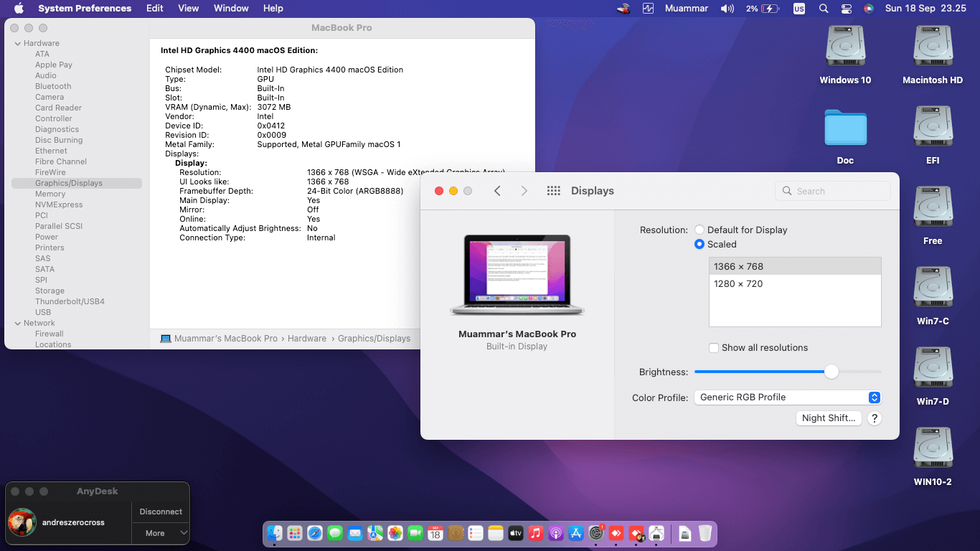980x551 pixels.
Task: Open the Edit menu
Action: point(155,9)
